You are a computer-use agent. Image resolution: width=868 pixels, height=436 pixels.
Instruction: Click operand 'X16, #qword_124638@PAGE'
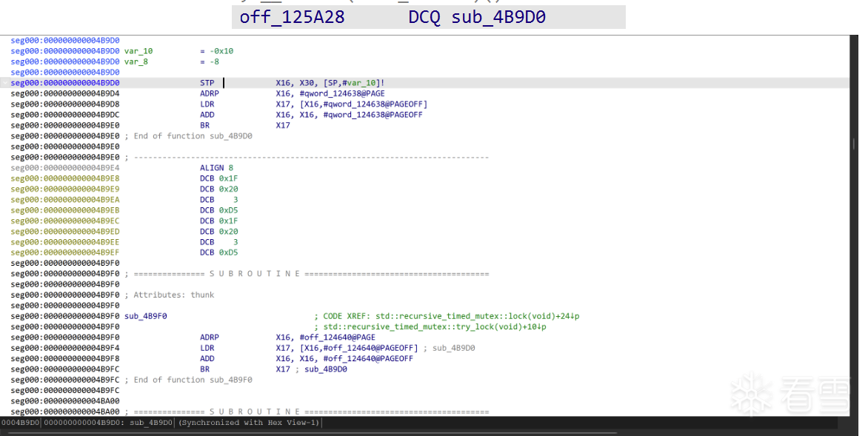[x=330, y=93]
